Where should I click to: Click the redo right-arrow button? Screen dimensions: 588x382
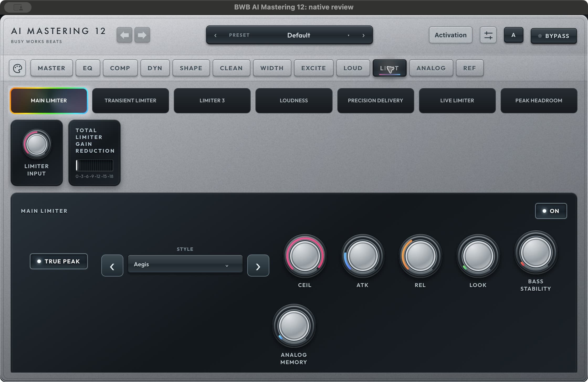(x=142, y=35)
